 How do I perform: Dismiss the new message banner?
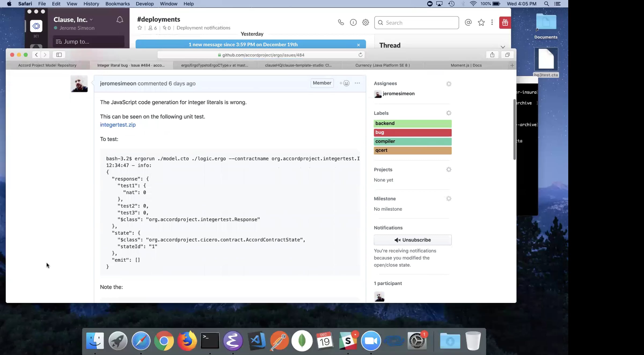pyautogui.click(x=358, y=45)
